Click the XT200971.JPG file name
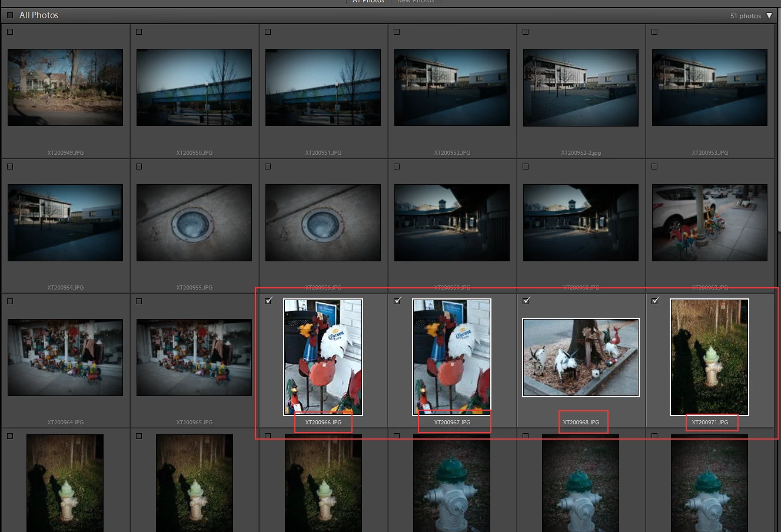The image size is (781, 532). pyautogui.click(x=710, y=423)
